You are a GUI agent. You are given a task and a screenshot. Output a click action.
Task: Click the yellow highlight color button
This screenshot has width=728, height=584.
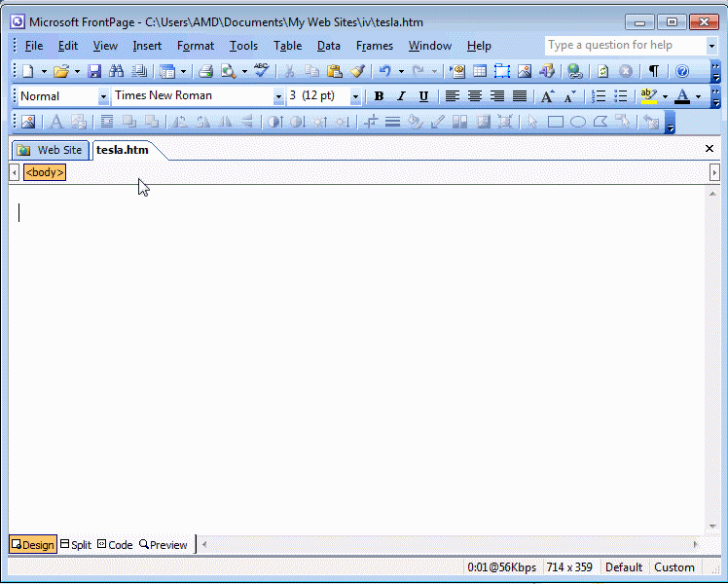click(648, 96)
